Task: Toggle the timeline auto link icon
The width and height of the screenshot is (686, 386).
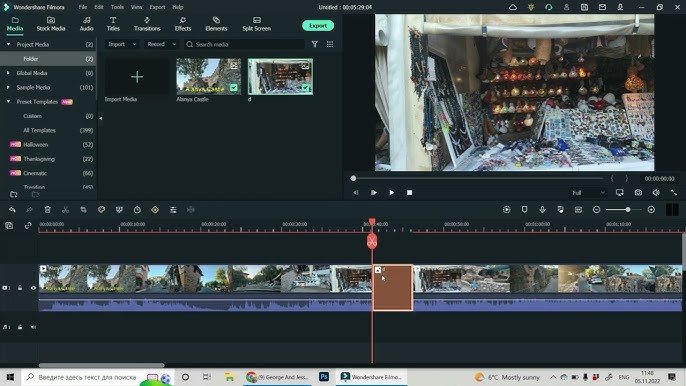Action: coord(28,226)
